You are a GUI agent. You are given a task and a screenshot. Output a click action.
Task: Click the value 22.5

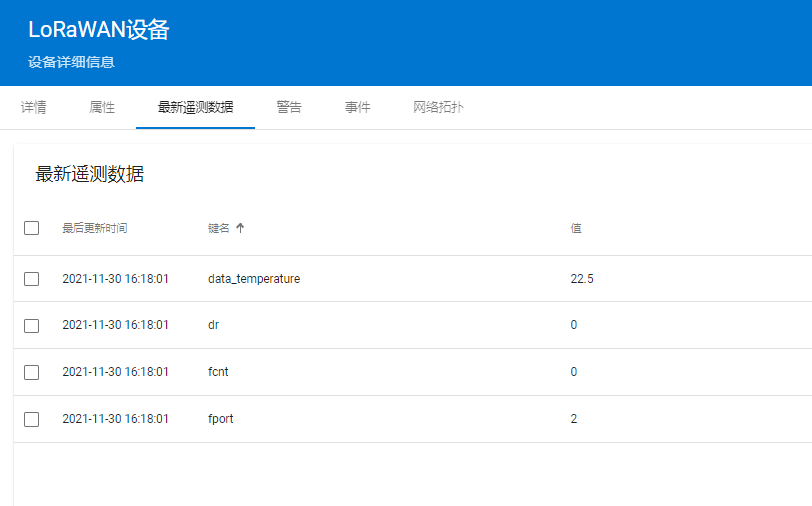[582, 279]
